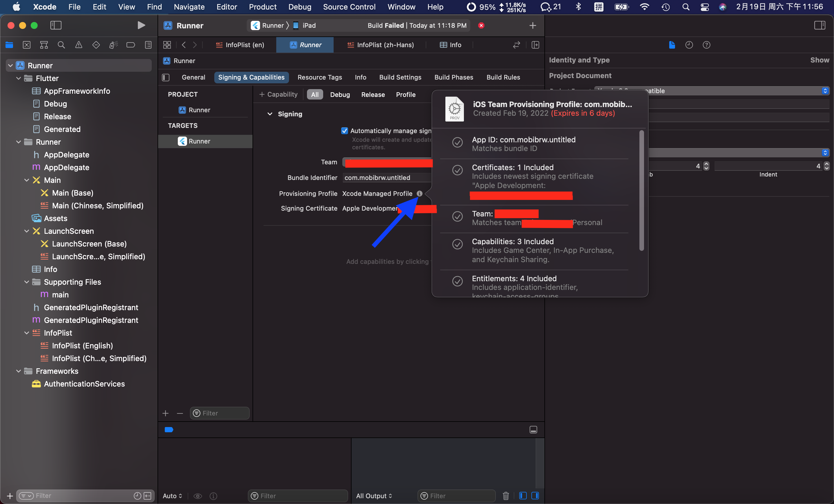Filter capabilities by Profile
Viewport: 834px width, 504px height.
(x=405, y=95)
